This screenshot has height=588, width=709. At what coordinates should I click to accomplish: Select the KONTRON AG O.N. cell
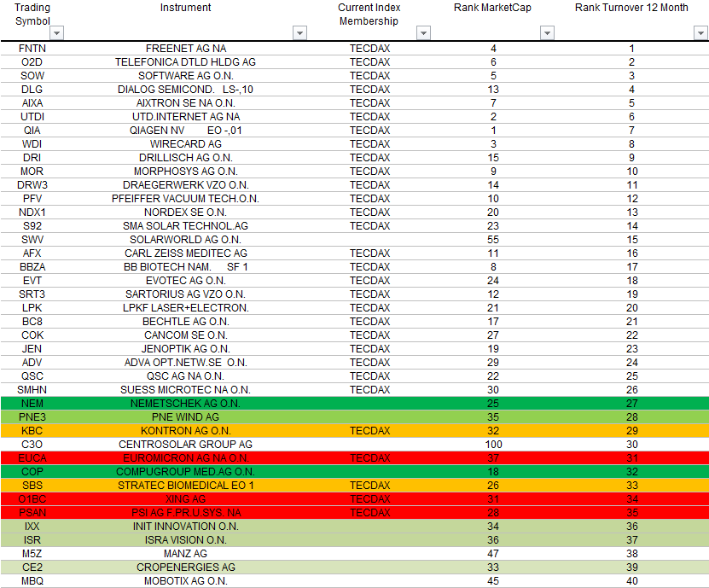185,431
